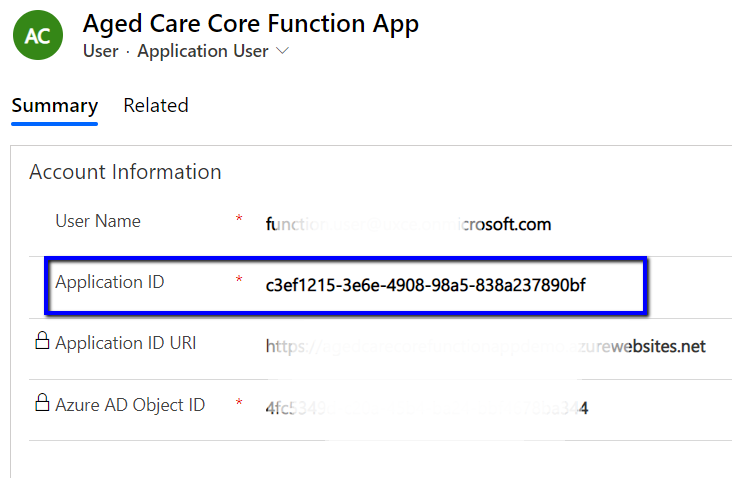Expand the Application User form selector chevron
This screenshot has width=732, height=478.
pos(282,51)
